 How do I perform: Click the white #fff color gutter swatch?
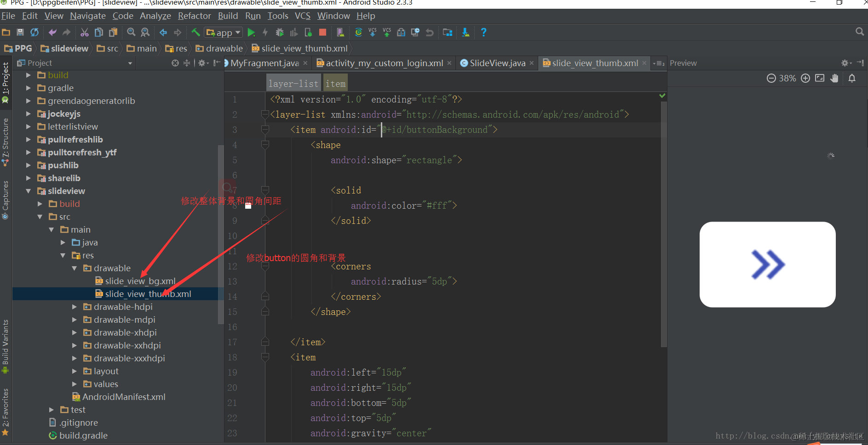coord(248,205)
